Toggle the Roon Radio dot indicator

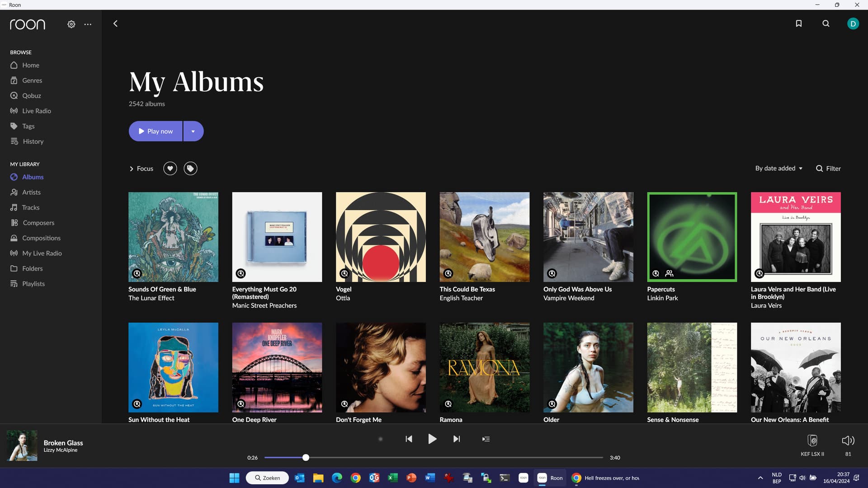pyautogui.click(x=381, y=439)
